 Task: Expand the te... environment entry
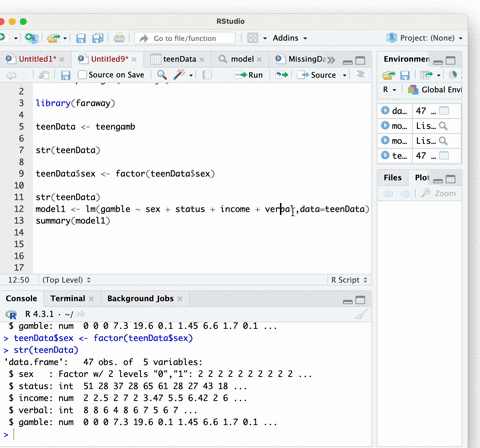tap(385, 155)
